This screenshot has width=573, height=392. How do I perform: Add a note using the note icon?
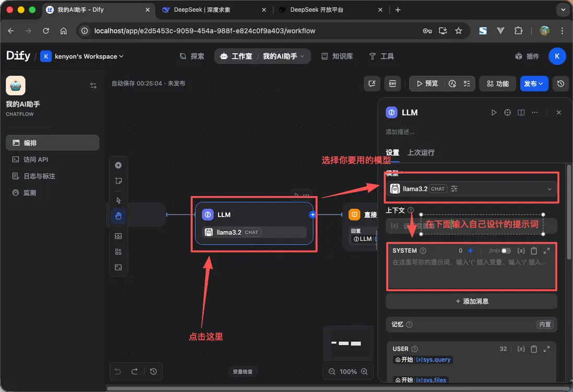coord(118,181)
